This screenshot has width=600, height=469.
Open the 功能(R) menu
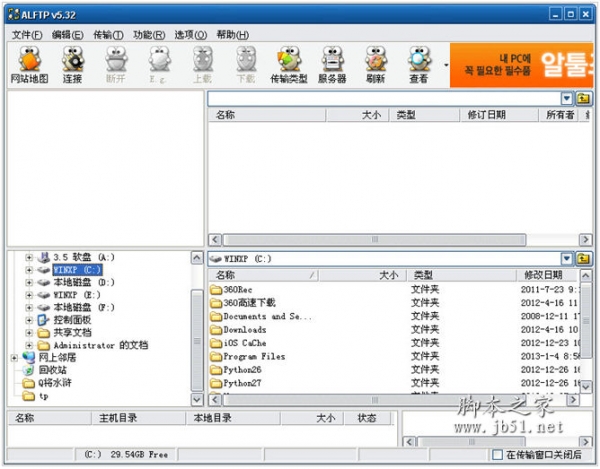tap(149, 35)
